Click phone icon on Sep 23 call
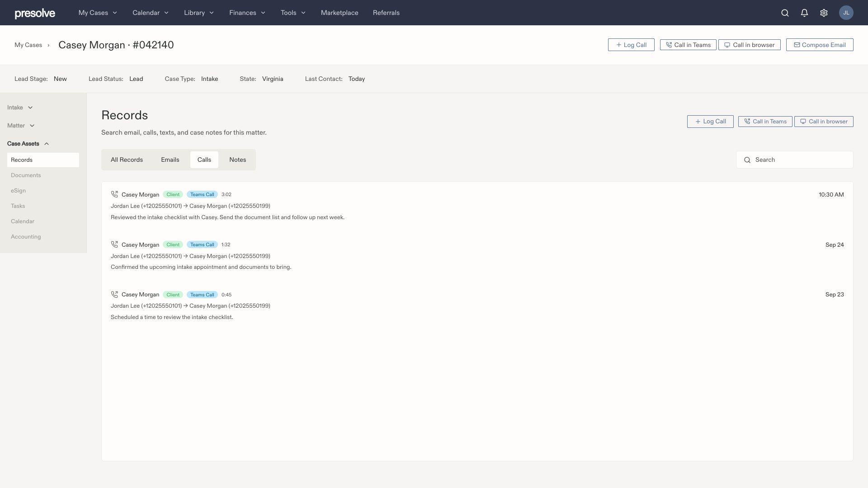The width and height of the screenshot is (868, 488). pos(114,295)
